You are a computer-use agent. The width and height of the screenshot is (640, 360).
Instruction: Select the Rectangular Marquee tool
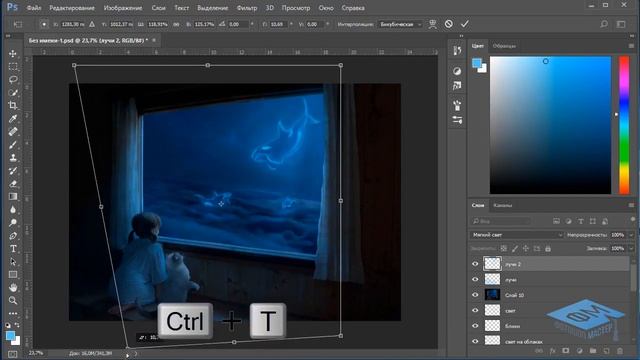pos(13,67)
